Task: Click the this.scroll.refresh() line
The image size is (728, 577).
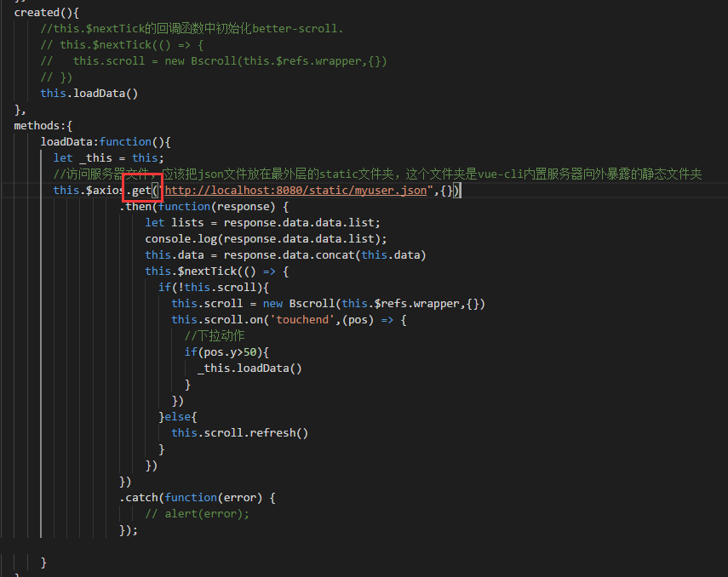Action: pyautogui.click(x=240, y=432)
